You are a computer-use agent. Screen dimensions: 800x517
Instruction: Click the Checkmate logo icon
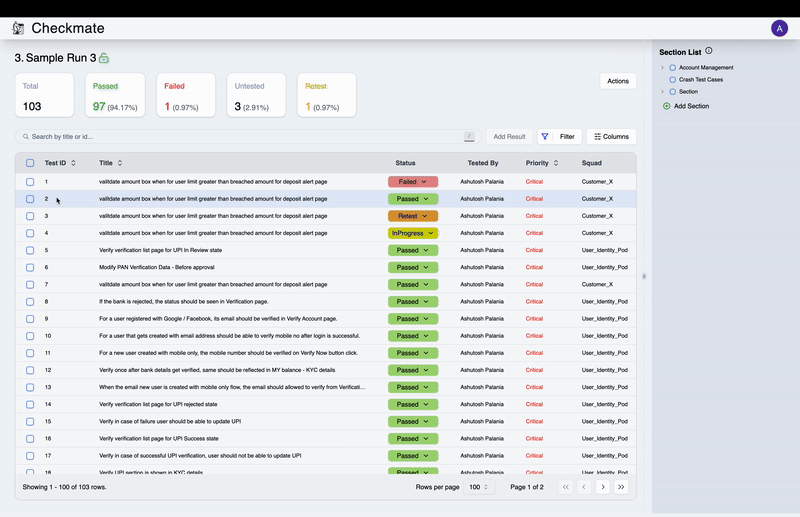(x=18, y=28)
